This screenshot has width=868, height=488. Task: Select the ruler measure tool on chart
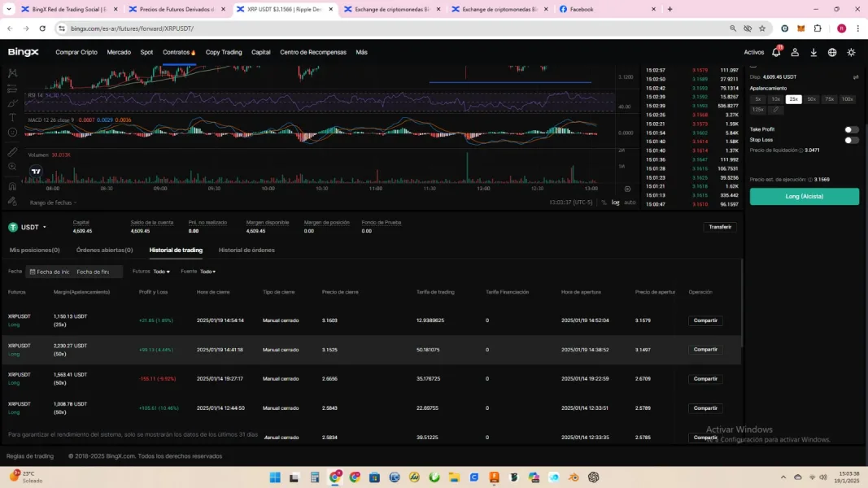click(12, 152)
